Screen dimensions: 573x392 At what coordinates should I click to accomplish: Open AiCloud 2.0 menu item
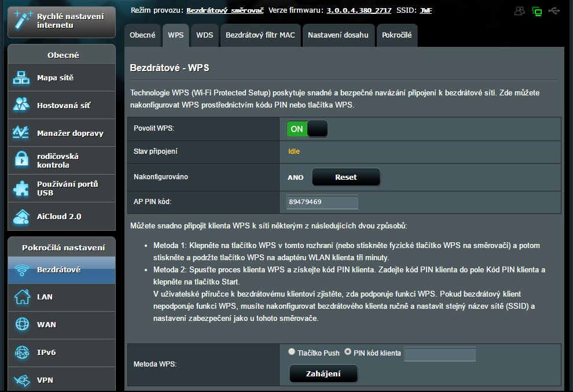click(x=61, y=216)
